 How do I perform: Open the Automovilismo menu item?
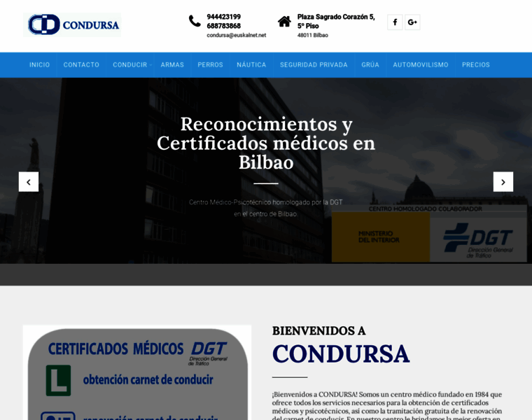[x=421, y=65]
